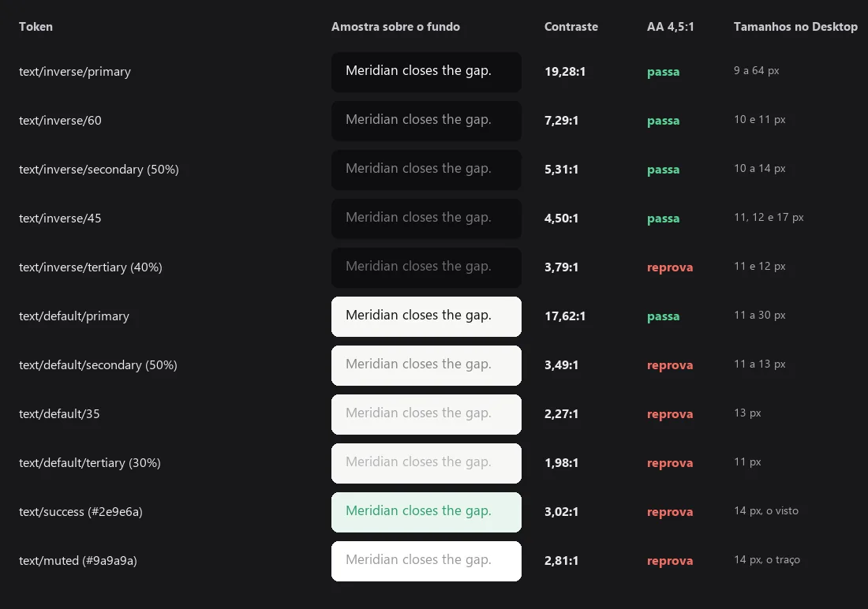
Task: Click the 'Amostra sobre o fundo' header
Action: 395,27
